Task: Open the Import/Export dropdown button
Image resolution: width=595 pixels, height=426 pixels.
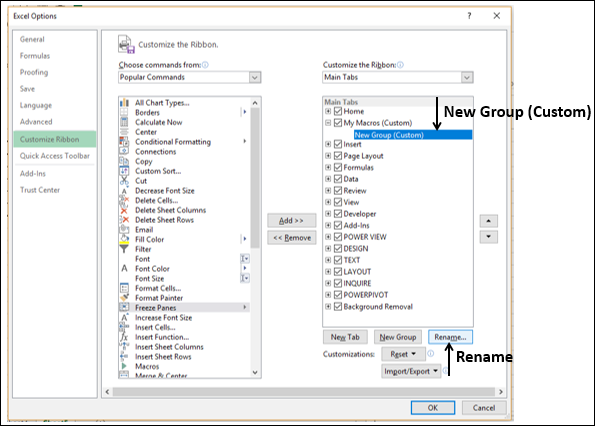Action: 411,371
